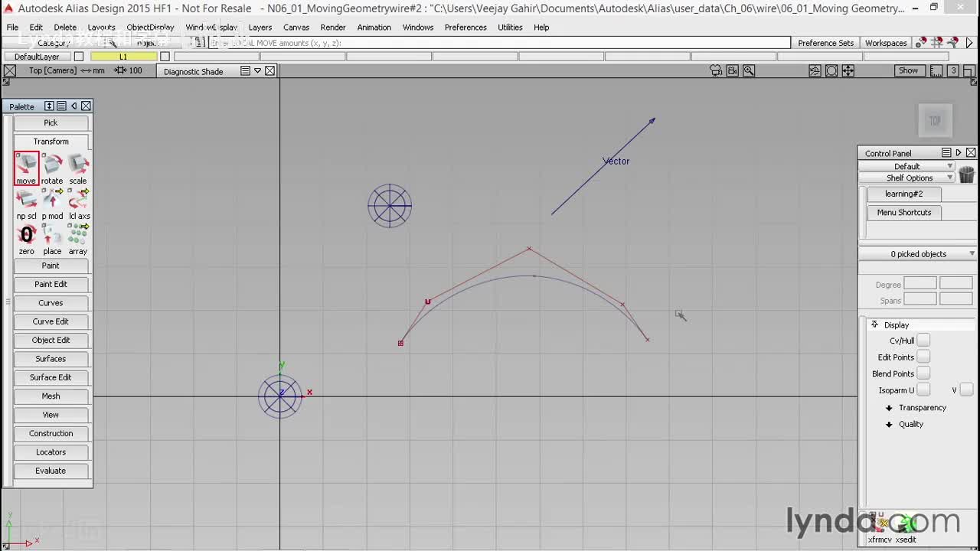
Task: Open the Diagnostic Shade dropdown arrow
Action: (258, 70)
